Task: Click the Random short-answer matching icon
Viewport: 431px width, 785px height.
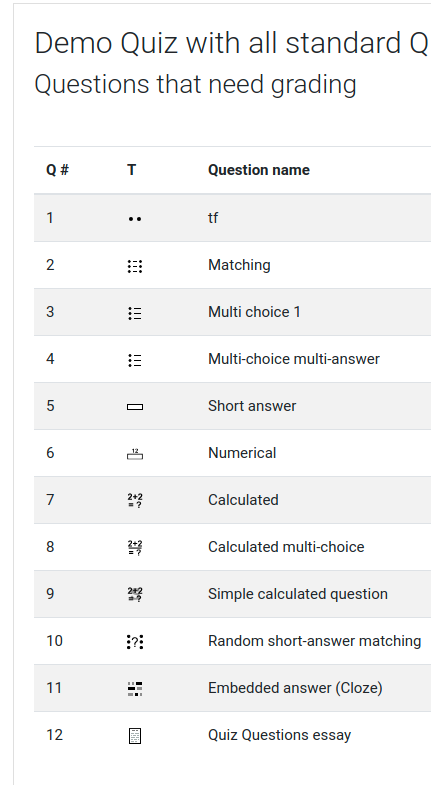Action: (135, 641)
